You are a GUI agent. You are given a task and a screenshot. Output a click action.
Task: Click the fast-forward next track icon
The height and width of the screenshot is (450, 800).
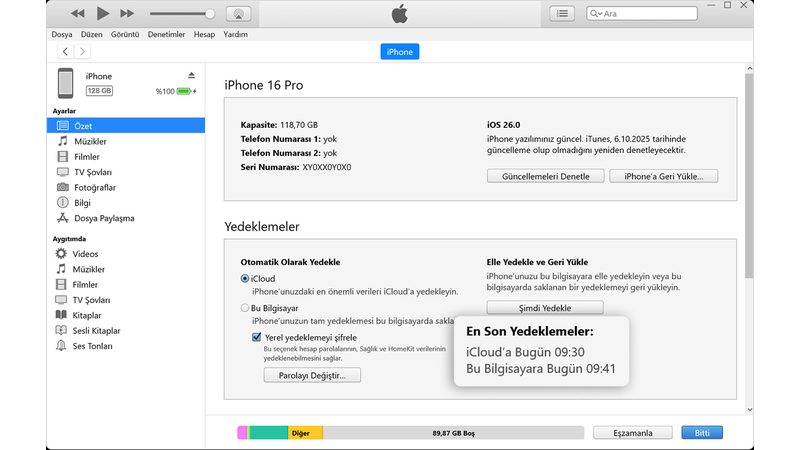[127, 14]
